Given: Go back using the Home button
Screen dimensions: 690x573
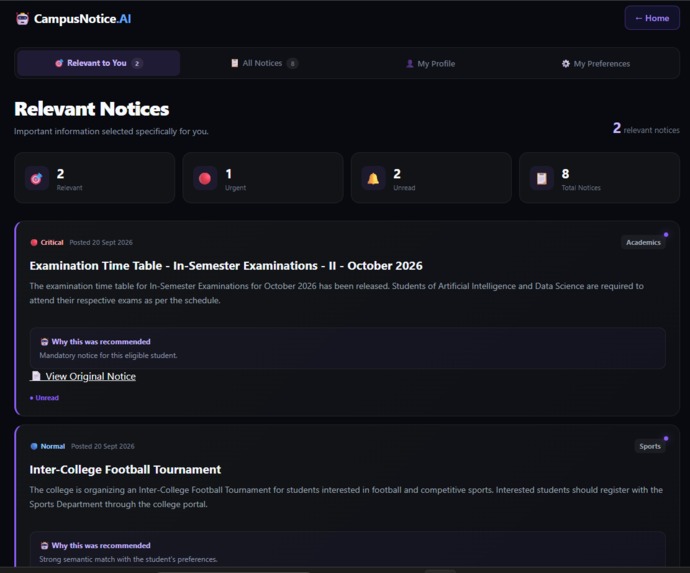Looking at the screenshot, I should pos(652,18).
